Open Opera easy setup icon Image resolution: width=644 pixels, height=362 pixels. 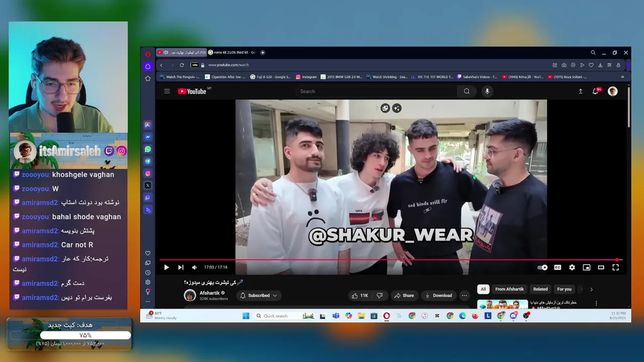tap(609, 65)
